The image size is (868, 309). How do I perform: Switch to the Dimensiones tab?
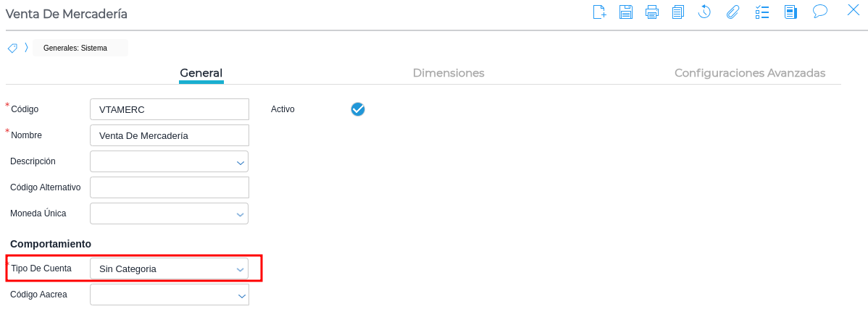(x=448, y=73)
